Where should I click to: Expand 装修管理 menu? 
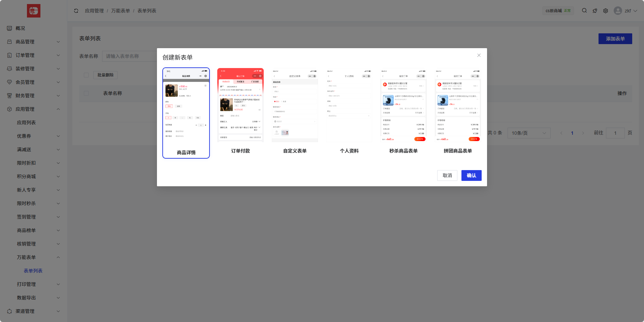[58, 69]
